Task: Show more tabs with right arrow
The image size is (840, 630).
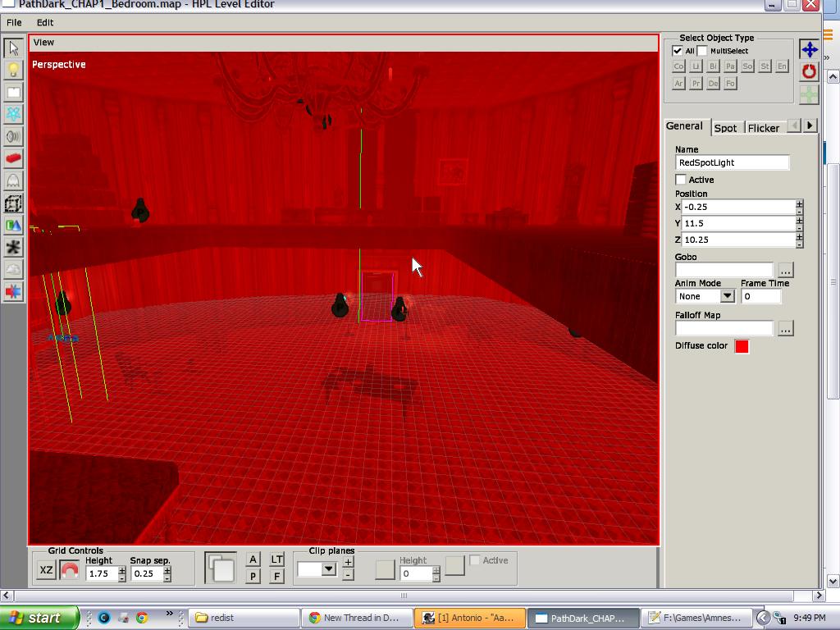Action: pos(810,126)
